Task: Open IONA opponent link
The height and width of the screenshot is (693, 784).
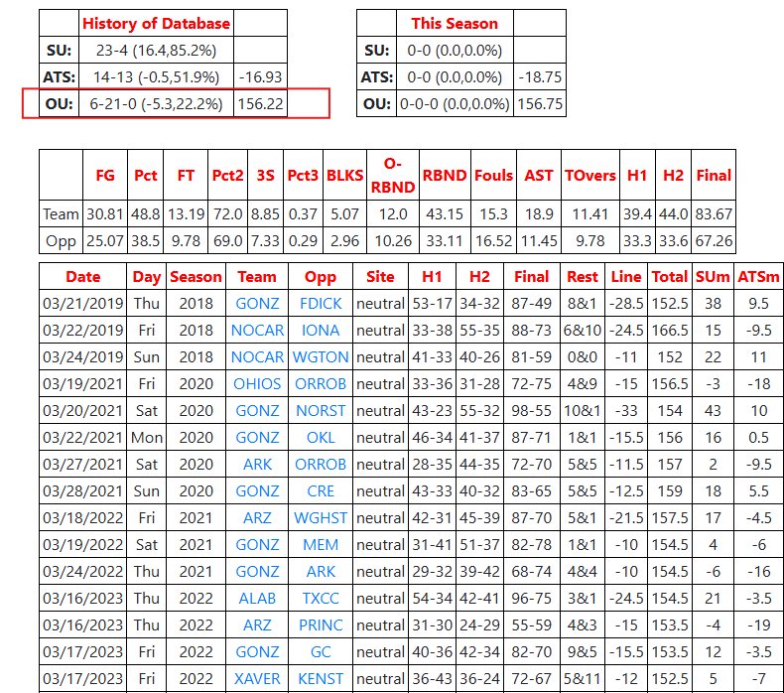Action: 321,331
